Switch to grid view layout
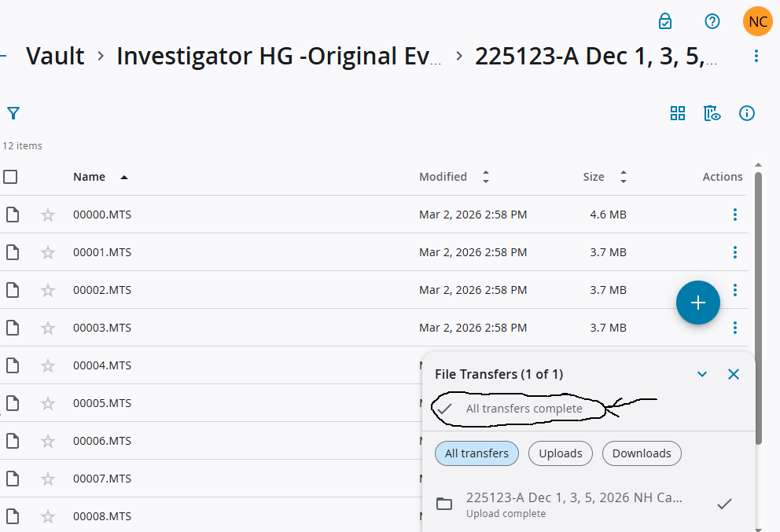This screenshot has height=532, width=780. coord(678,113)
